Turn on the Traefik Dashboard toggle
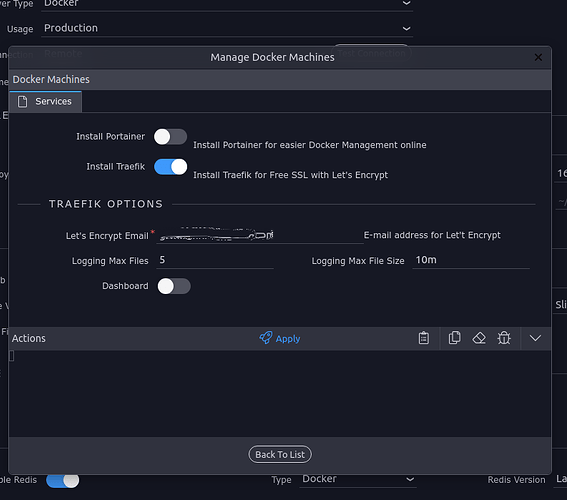This screenshot has width=567, height=500. click(174, 286)
